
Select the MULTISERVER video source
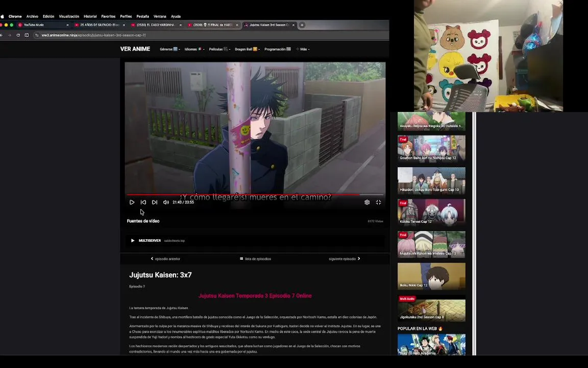(255, 240)
